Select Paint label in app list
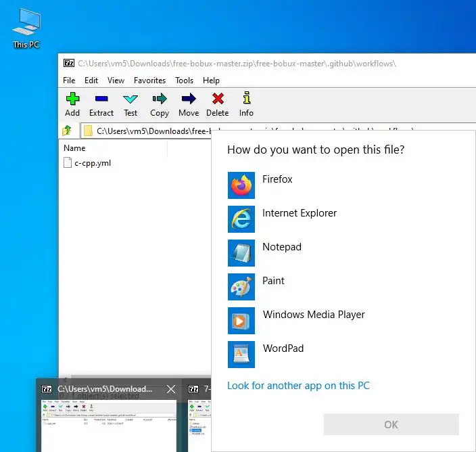The width and height of the screenshot is (476, 452). click(x=273, y=281)
